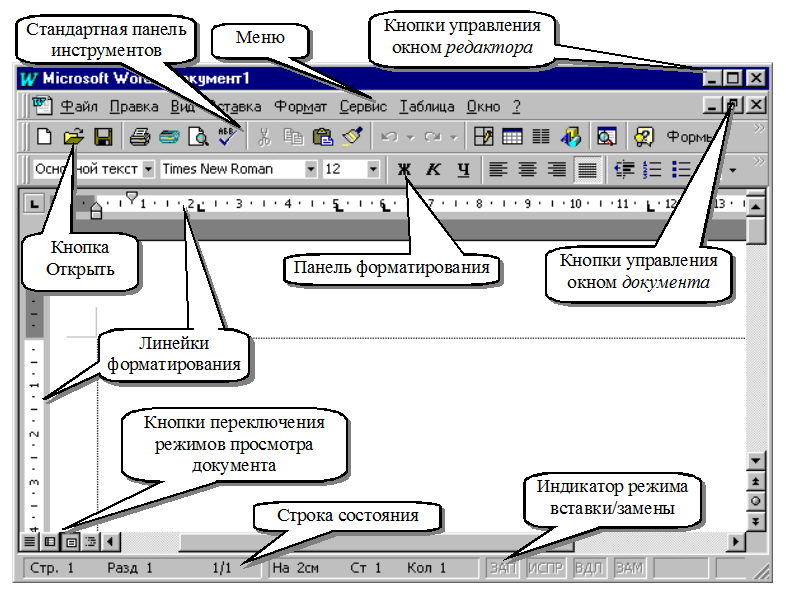Insert a table using grid icon

[x=512, y=136]
